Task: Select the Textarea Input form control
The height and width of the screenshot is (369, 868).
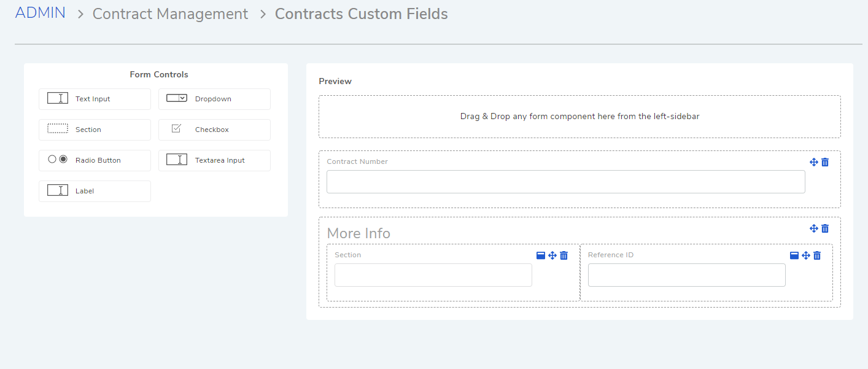Action: (214, 160)
